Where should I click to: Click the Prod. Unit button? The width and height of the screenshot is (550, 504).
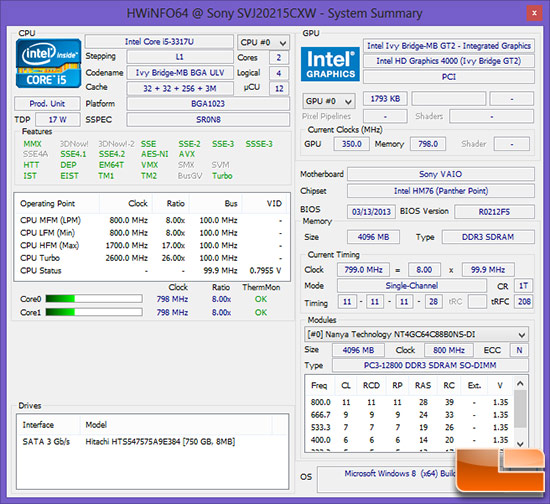[47, 104]
